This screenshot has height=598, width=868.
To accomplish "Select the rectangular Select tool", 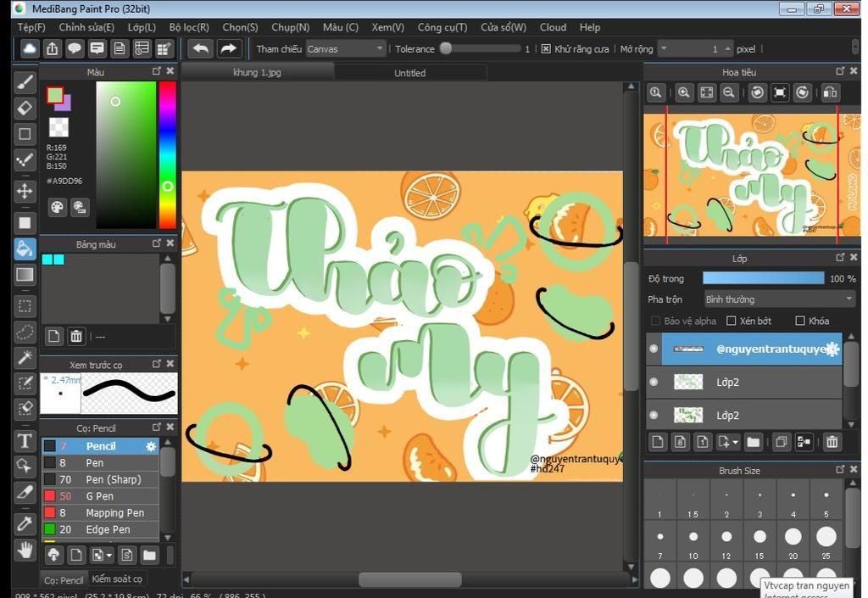I will click(25, 306).
